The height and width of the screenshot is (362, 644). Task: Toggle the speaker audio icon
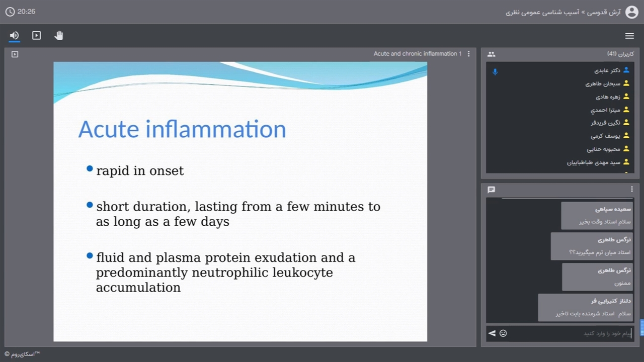(x=14, y=35)
